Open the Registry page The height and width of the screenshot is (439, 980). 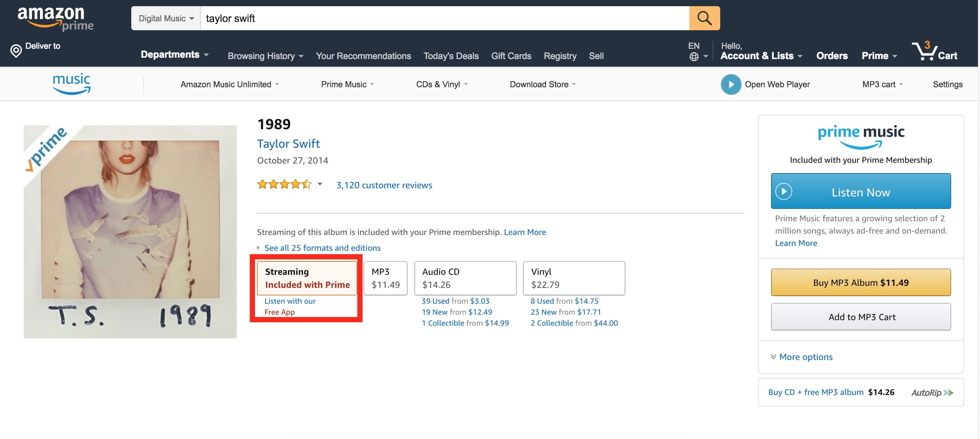[560, 56]
